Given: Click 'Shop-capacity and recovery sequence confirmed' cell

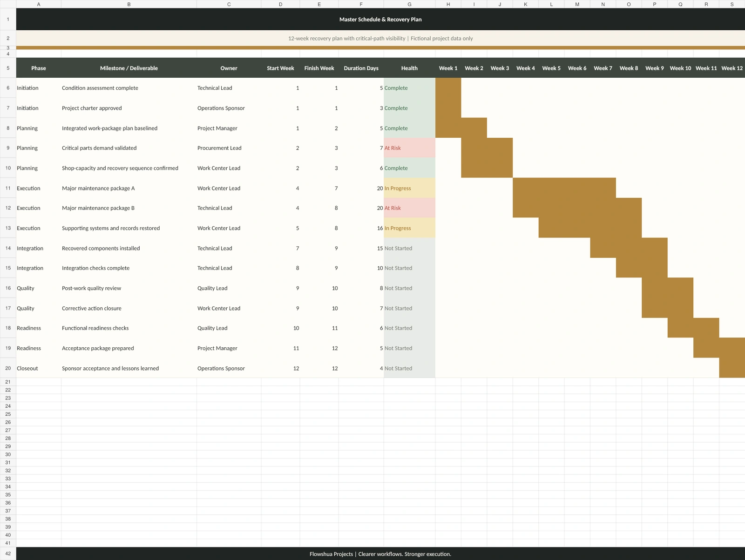Looking at the screenshot, I should [129, 168].
